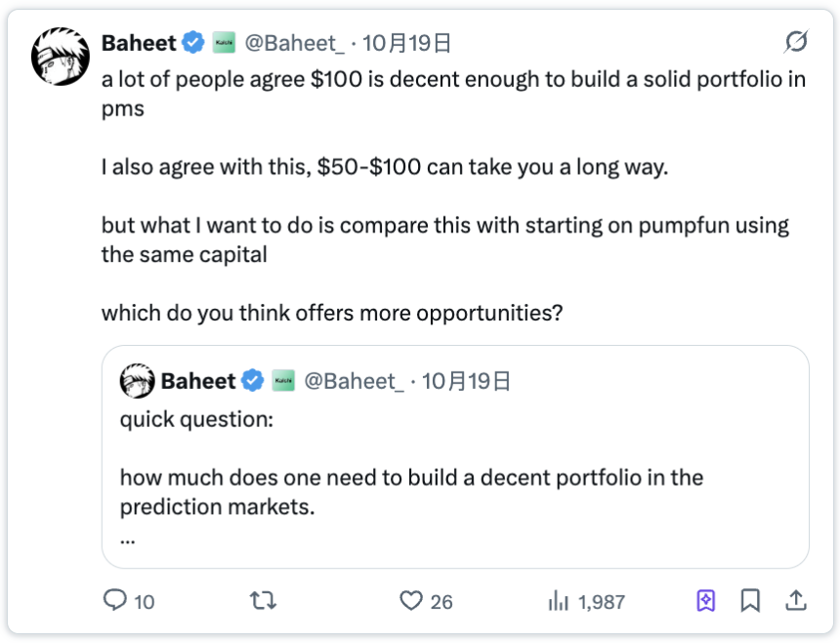This screenshot has width=840, height=643.
Task: Open the Grok icon at the tweet's top right
Action: 796,42
